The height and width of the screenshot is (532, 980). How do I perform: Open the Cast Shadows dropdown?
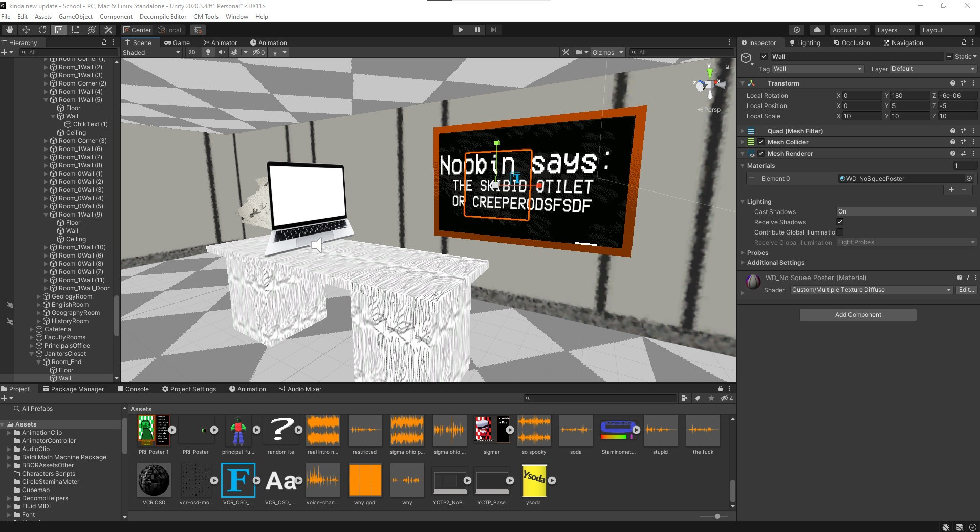[x=906, y=211]
